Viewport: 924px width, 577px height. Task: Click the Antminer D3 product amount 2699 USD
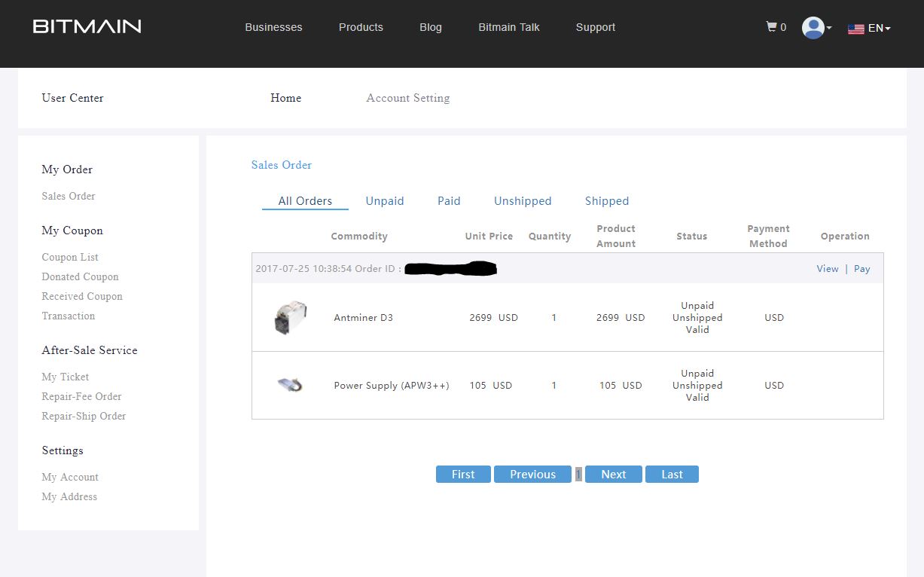[x=621, y=318]
